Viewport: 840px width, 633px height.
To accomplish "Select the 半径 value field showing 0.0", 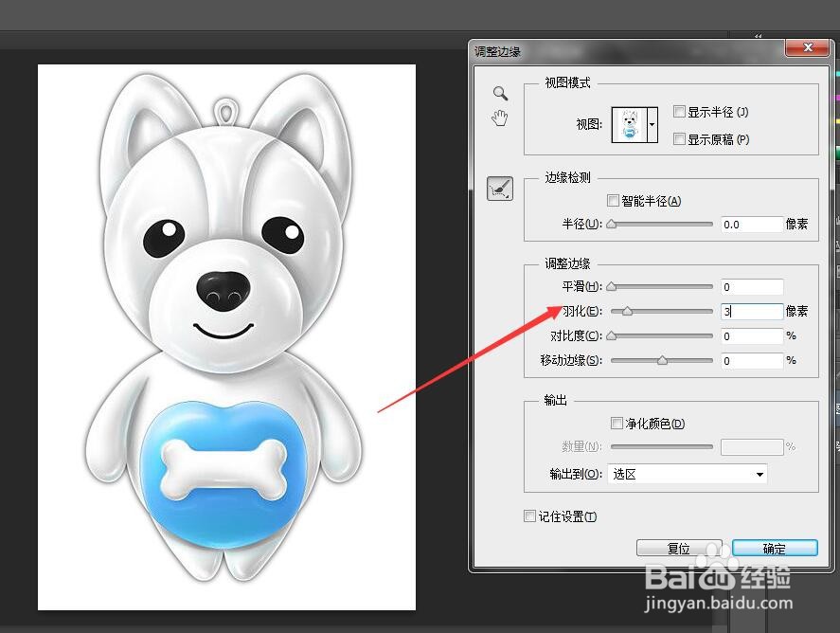I will (751, 225).
